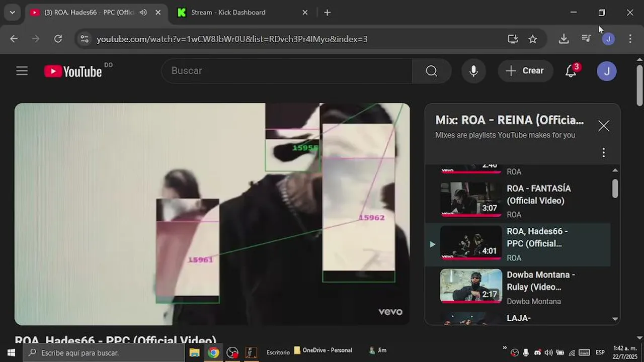Click the playlist scrollbar thumb
This screenshot has height=362, width=644.
[x=615, y=188]
